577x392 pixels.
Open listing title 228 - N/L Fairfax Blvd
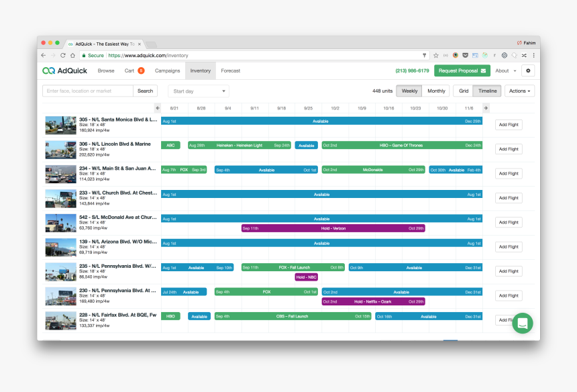coord(118,315)
